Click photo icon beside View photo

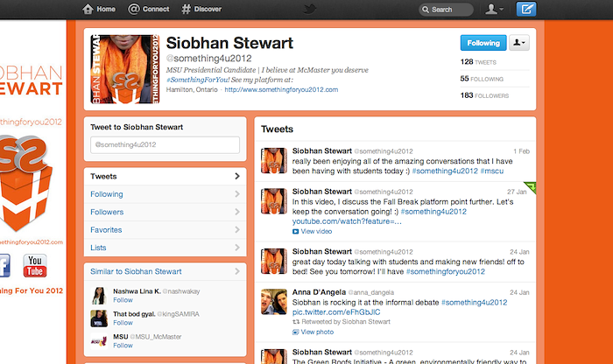[296, 332]
